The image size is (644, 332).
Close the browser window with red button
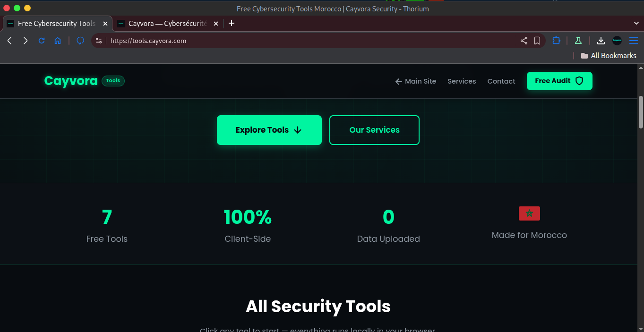7,8
